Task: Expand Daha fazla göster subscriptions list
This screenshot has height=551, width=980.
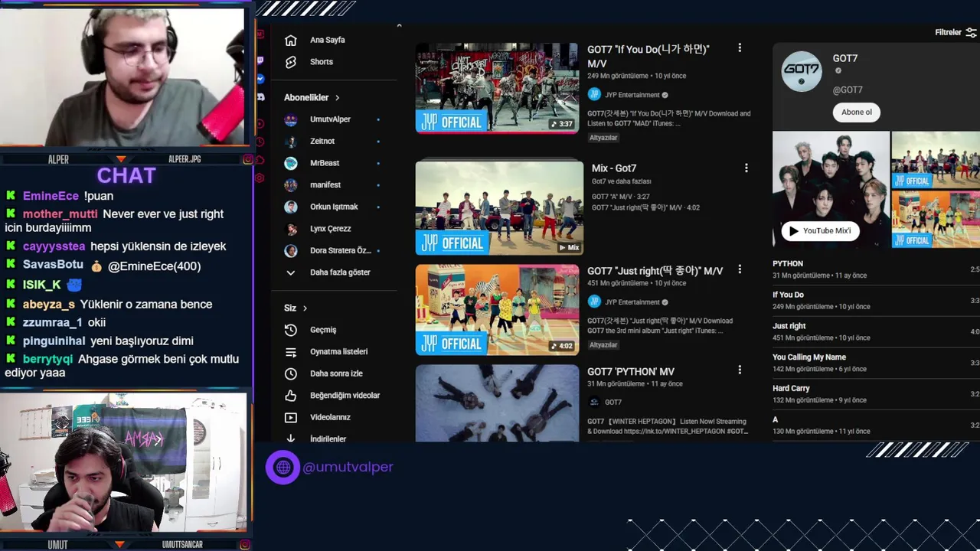Action: coord(340,272)
